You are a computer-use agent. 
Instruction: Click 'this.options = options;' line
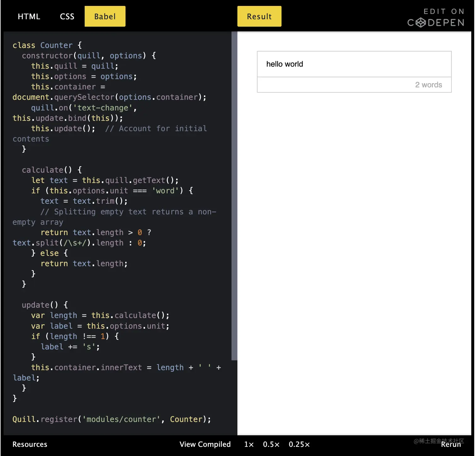click(x=84, y=77)
